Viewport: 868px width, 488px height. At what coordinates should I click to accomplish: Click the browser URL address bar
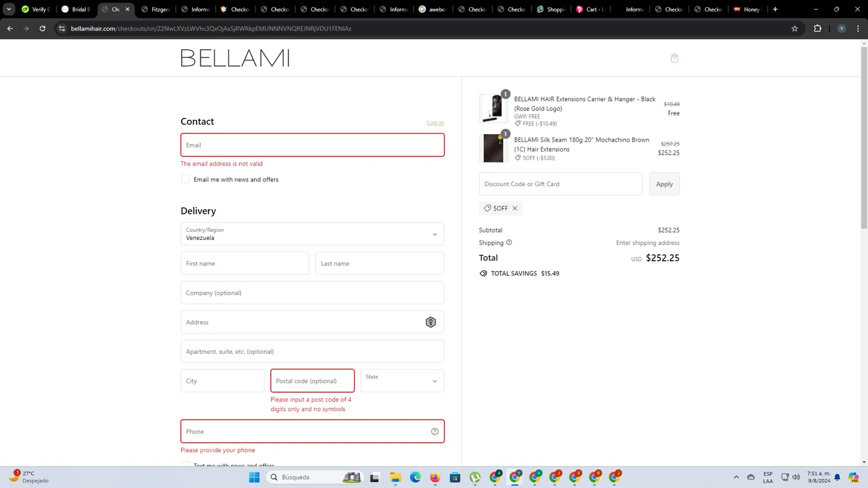tap(428, 28)
